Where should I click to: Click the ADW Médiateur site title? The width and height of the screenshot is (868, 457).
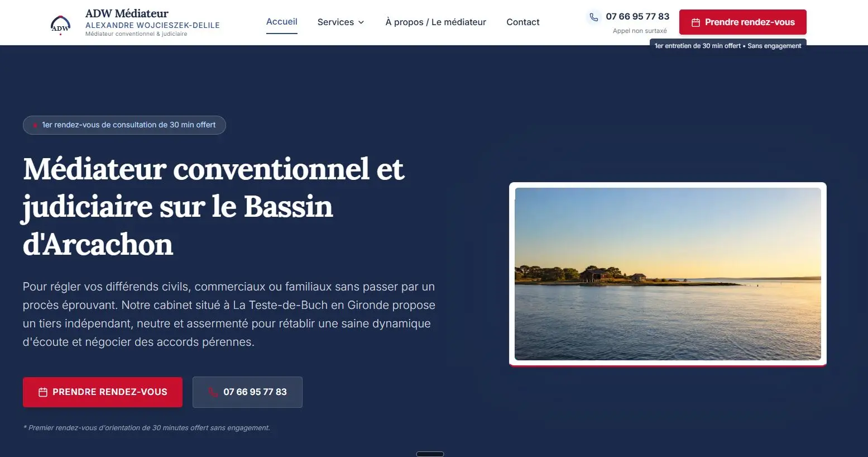[127, 13]
